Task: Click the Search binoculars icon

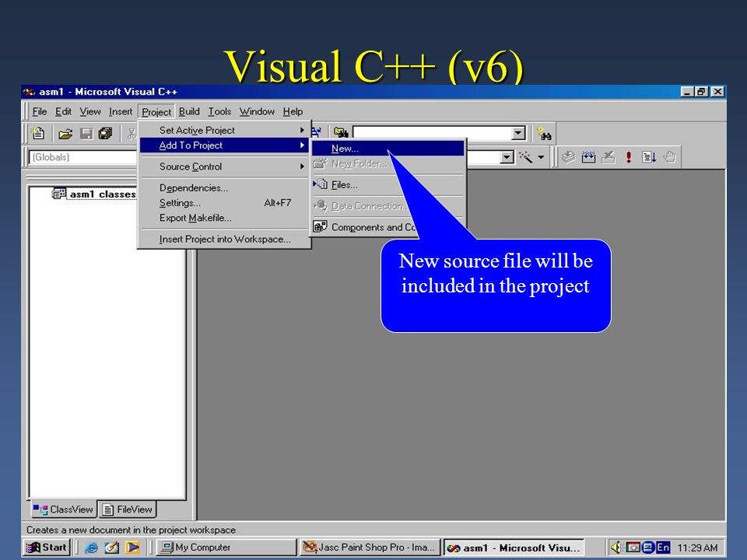Action: point(544,134)
